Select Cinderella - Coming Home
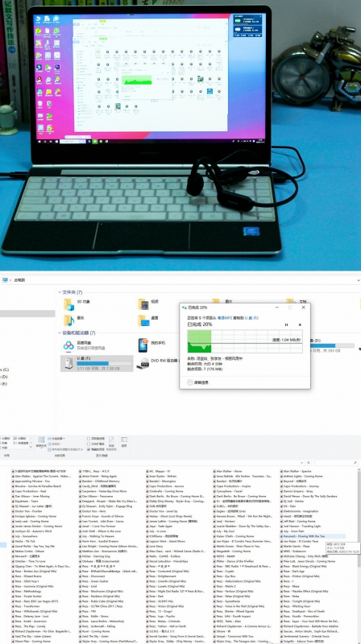Image resolution: width=361 pixels, height=644 pixels. (166, 491)
